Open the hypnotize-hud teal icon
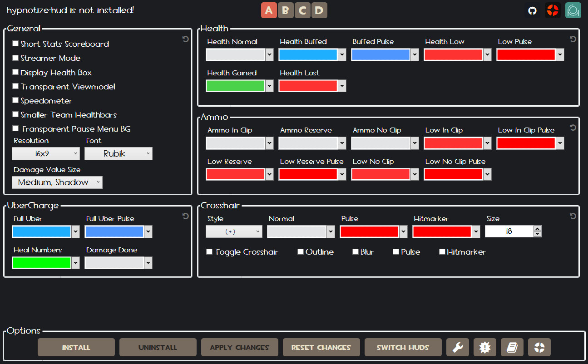Image resolution: width=588 pixels, height=364 pixels. click(x=573, y=10)
